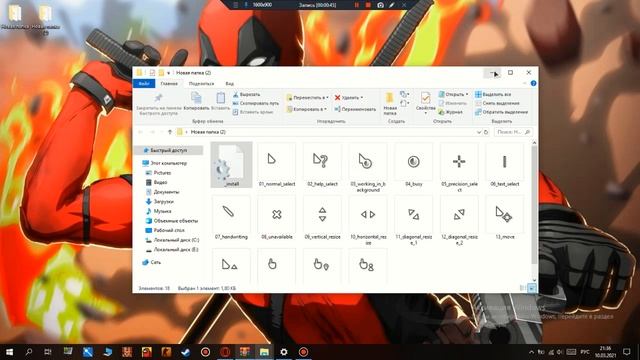The width and height of the screenshot is (640, 360).
Task: Switch to large icons view button
Action: [x=531, y=288]
